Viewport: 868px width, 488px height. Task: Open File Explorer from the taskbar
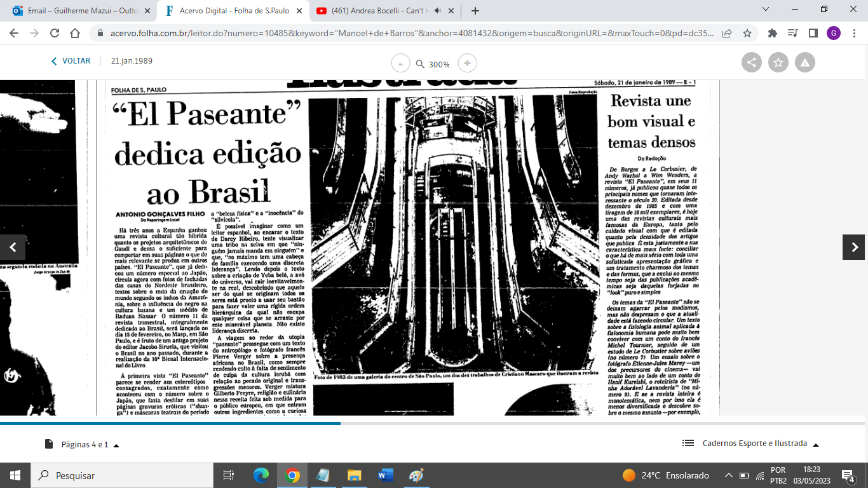tap(355, 475)
